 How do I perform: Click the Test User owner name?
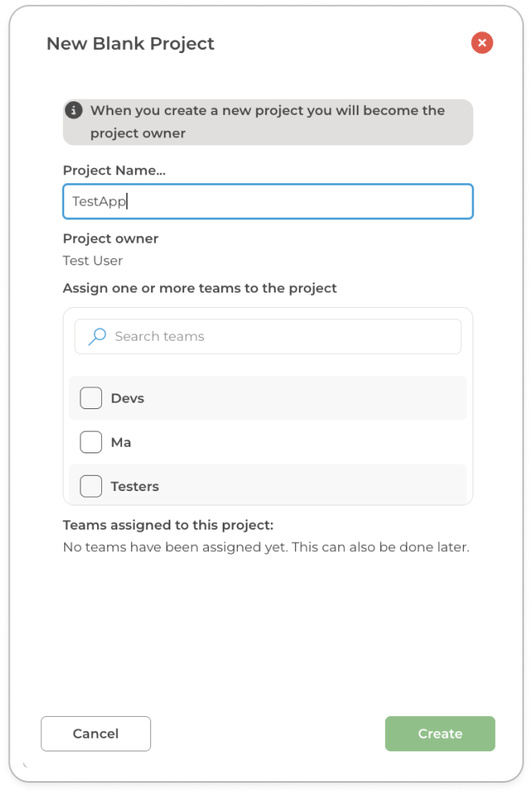[x=93, y=260]
